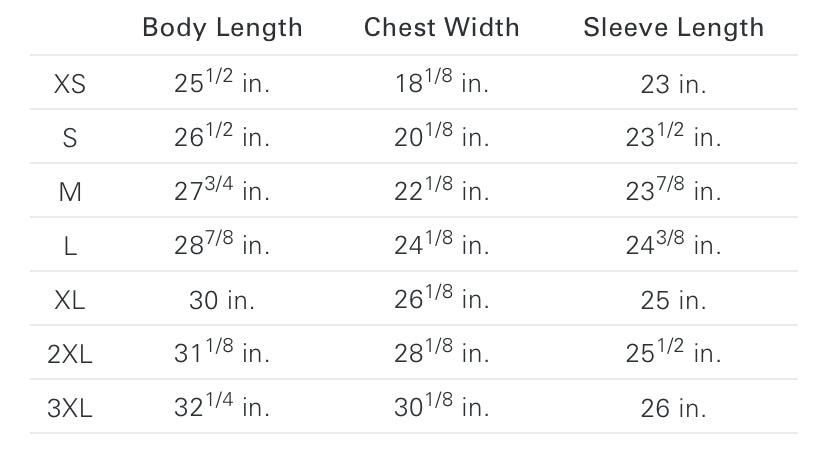Select the 3XL size row label
The width and height of the screenshot is (828, 450).
pyautogui.click(x=70, y=407)
